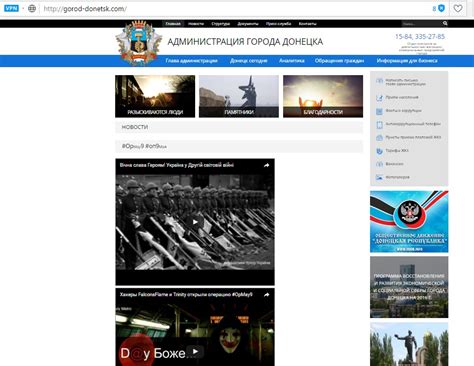
Task: Open Донецк сегодня in blue navigation bar
Action: (249, 61)
